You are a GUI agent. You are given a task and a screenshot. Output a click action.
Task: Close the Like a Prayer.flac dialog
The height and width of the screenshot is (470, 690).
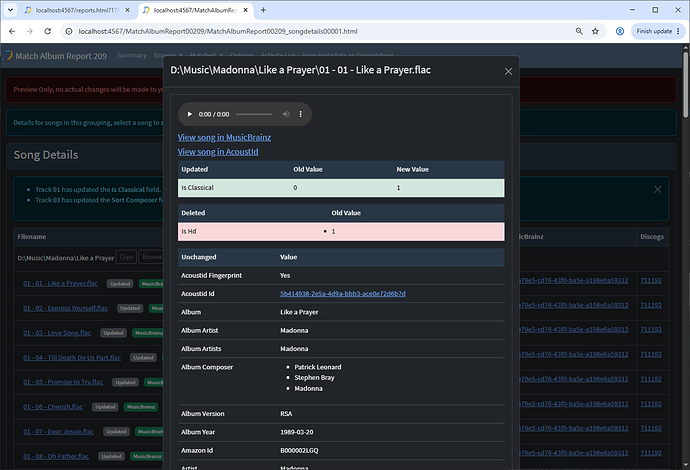(508, 71)
